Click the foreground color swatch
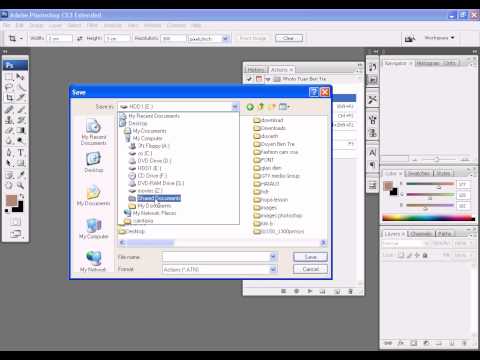Screen dimensions: 480x360 (11, 200)
